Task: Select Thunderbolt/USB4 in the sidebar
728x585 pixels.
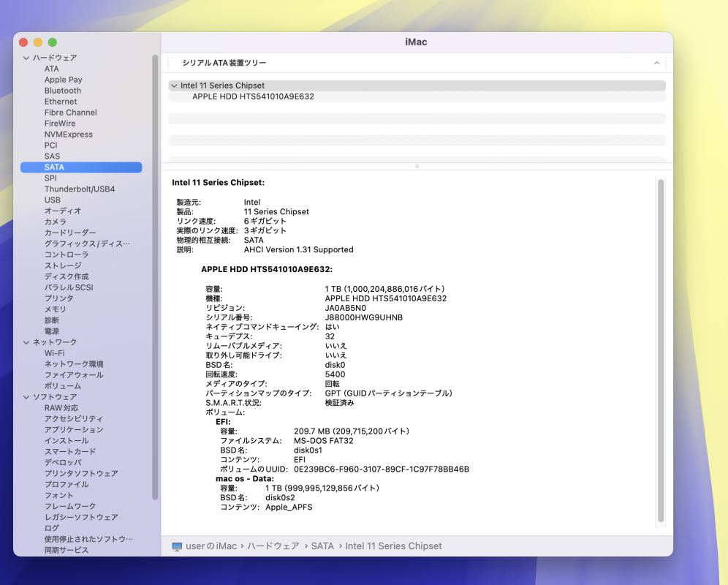Action: click(x=79, y=189)
